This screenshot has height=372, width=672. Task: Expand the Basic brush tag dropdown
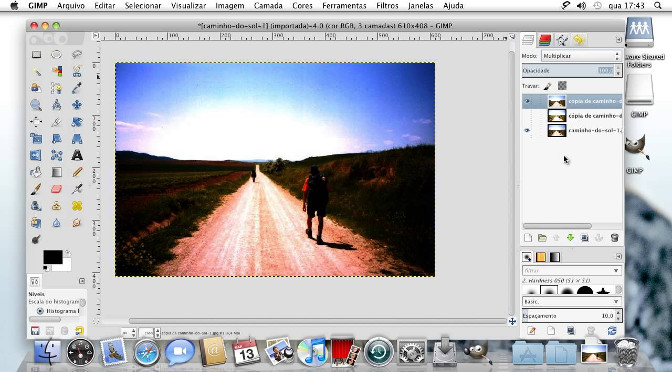tap(572, 302)
